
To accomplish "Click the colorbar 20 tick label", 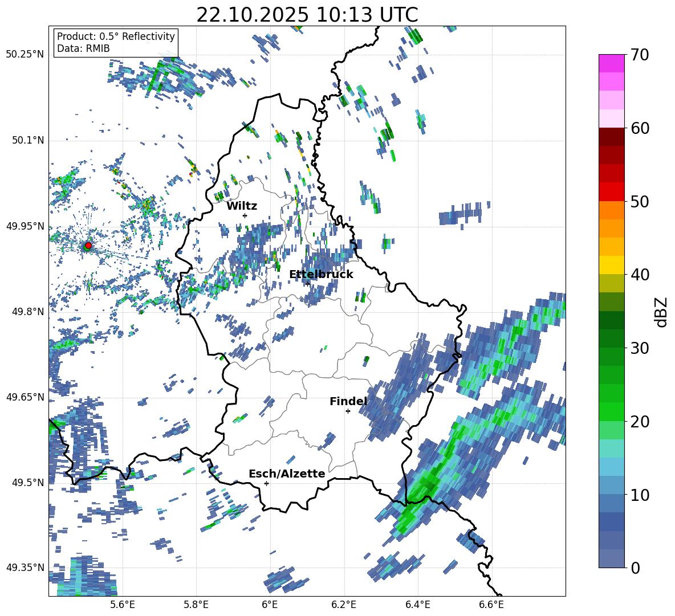I will pyautogui.click(x=640, y=421).
